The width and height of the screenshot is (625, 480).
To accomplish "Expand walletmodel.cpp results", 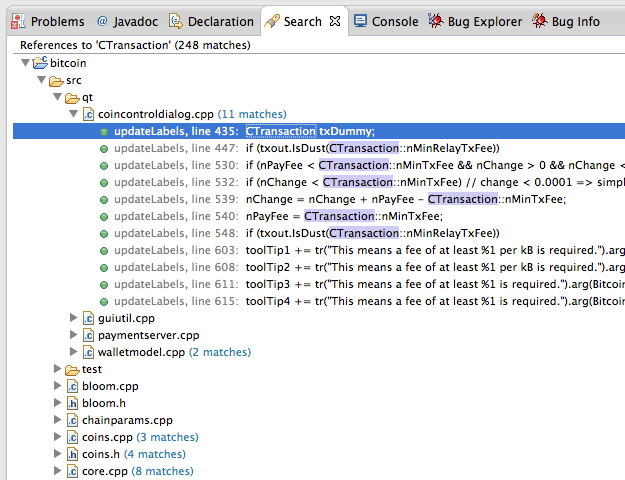I will (x=73, y=352).
